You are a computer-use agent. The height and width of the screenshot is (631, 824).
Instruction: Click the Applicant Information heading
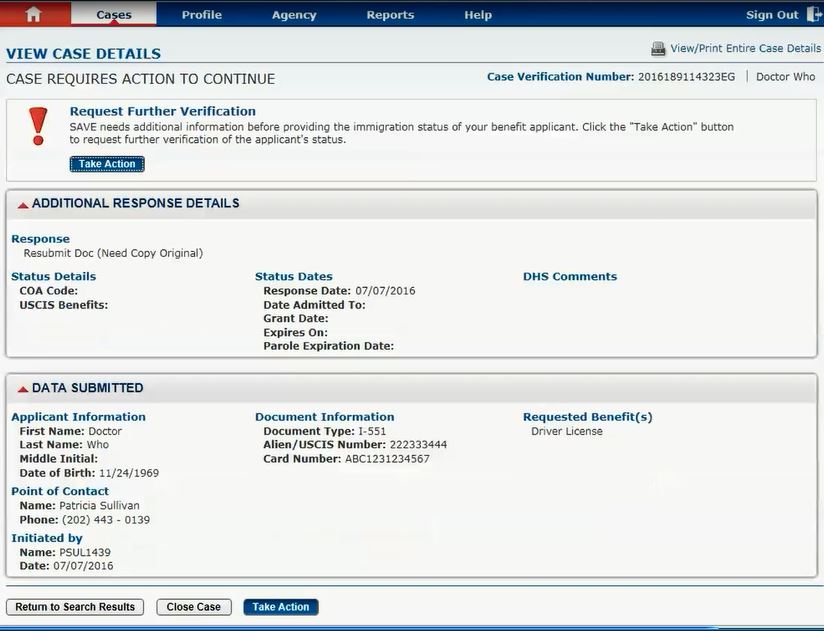tap(78, 417)
